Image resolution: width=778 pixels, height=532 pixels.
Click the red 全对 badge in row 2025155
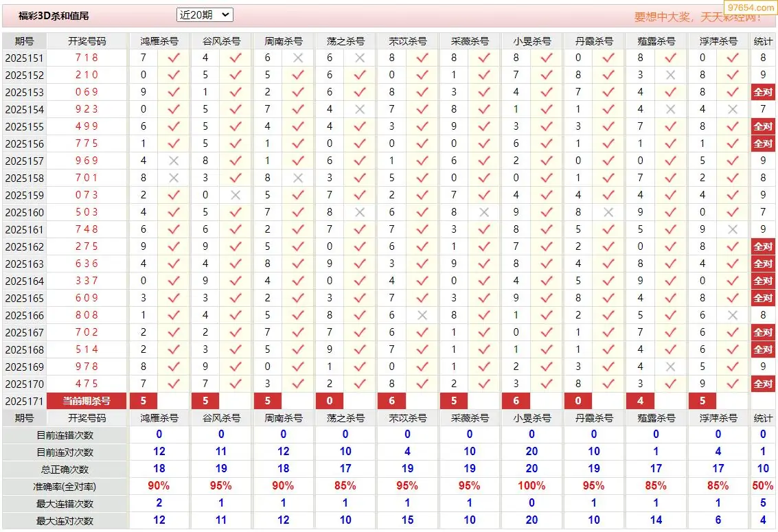point(763,126)
